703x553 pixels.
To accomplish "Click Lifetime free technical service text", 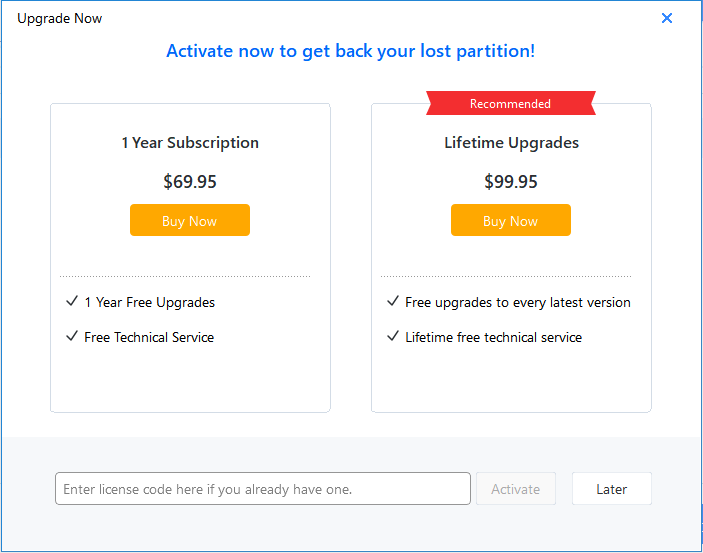I will [493, 337].
